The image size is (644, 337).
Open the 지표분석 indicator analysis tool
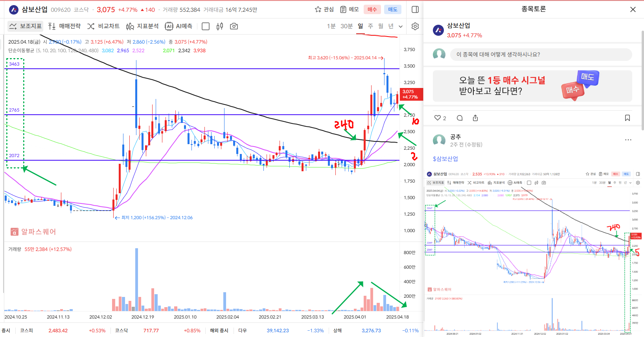[142, 26]
